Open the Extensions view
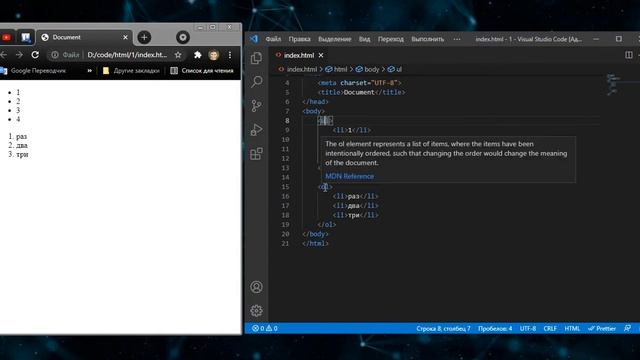Image resolution: width=640 pixels, height=360 pixels. point(256,154)
